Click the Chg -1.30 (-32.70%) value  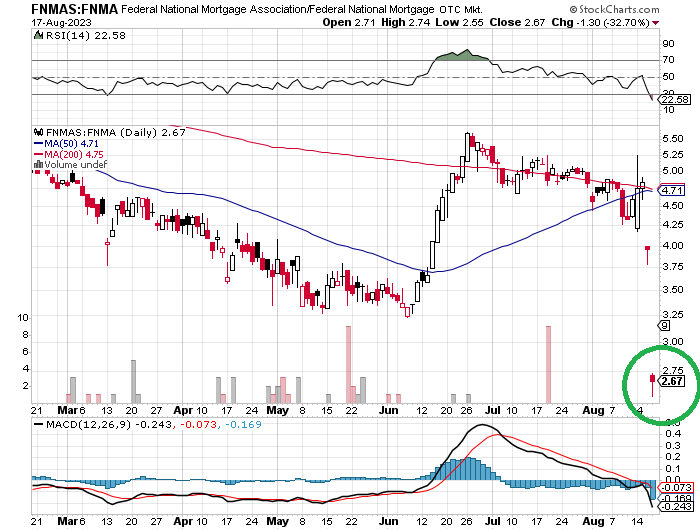point(600,22)
